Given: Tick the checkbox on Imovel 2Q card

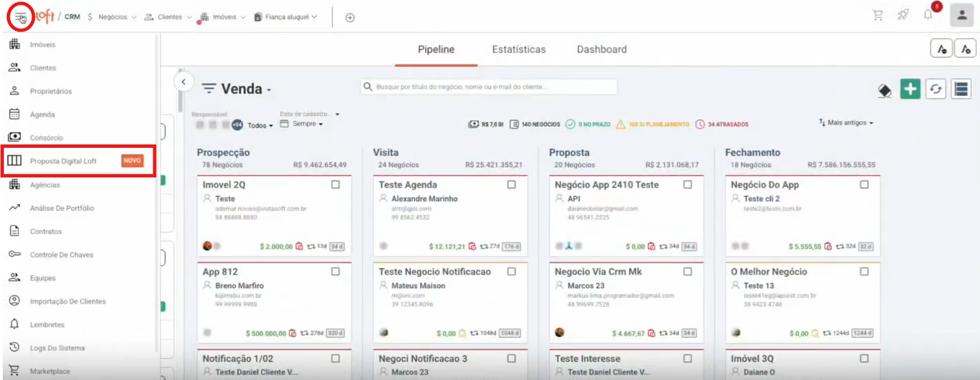Looking at the screenshot, I should (336, 185).
